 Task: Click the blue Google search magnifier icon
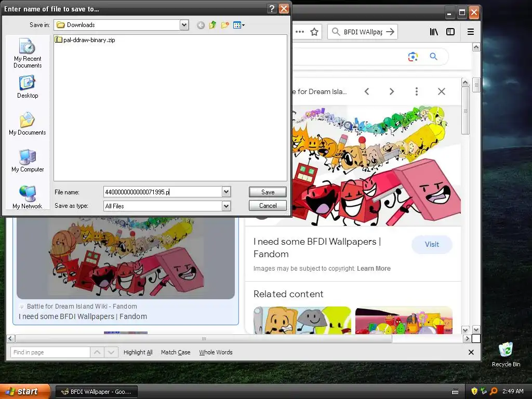(433, 56)
